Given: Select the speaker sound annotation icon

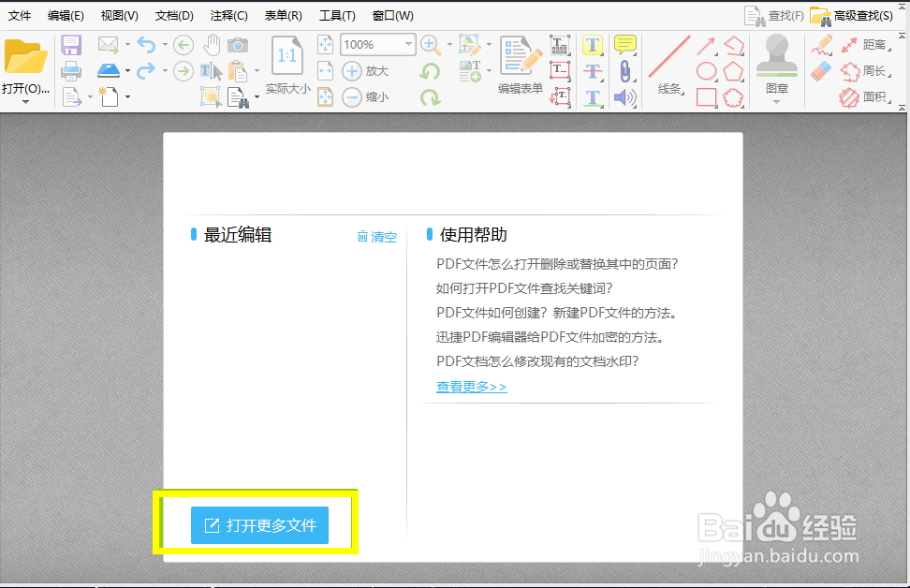Looking at the screenshot, I should coord(624,96).
